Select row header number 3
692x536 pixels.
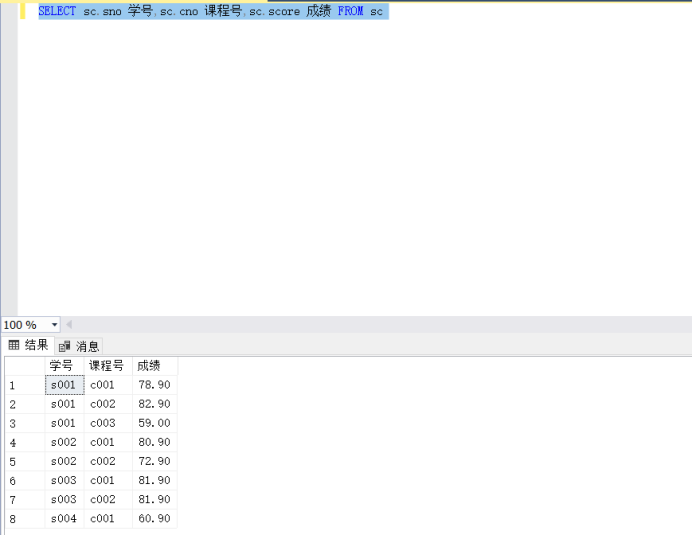click(25, 423)
